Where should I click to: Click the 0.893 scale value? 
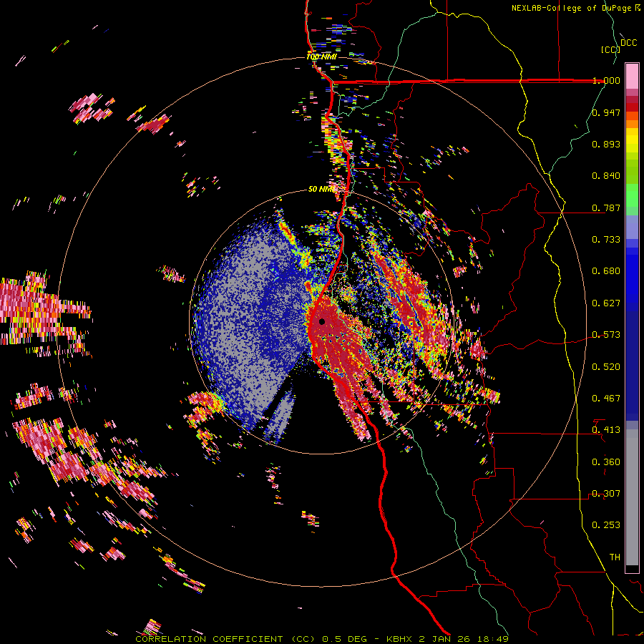[606, 144]
